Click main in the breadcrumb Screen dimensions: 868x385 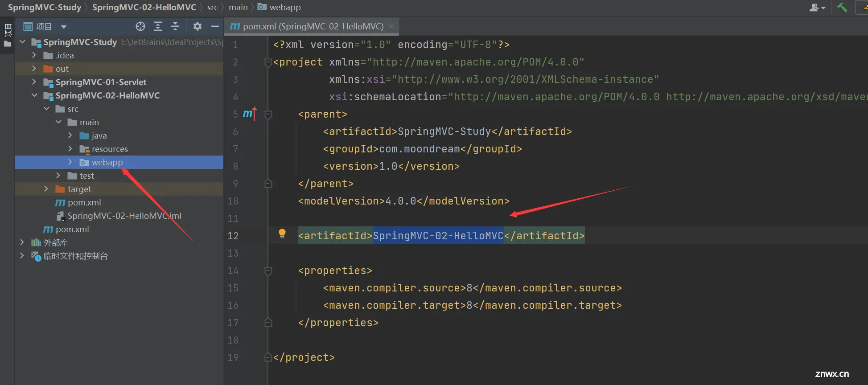click(x=238, y=7)
